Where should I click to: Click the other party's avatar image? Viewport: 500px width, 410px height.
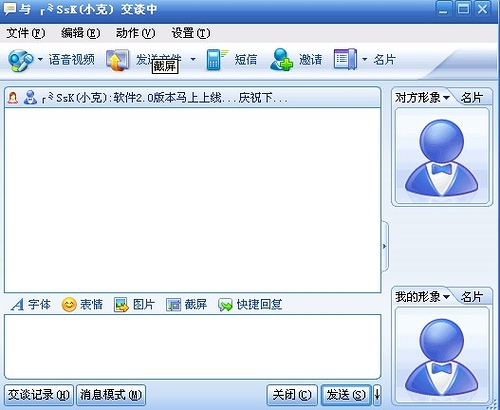[x=442, y=156]
